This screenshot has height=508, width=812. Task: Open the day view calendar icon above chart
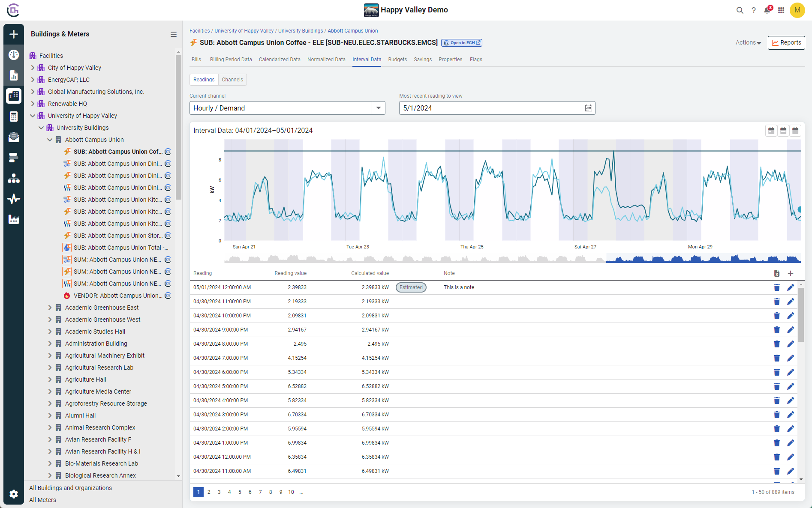coord(771,130)
